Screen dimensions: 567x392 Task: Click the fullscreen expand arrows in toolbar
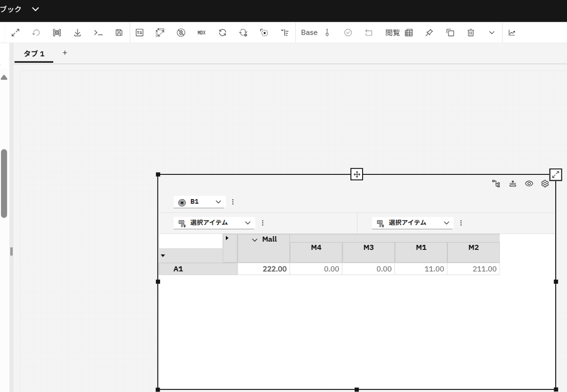click(15, 32)
